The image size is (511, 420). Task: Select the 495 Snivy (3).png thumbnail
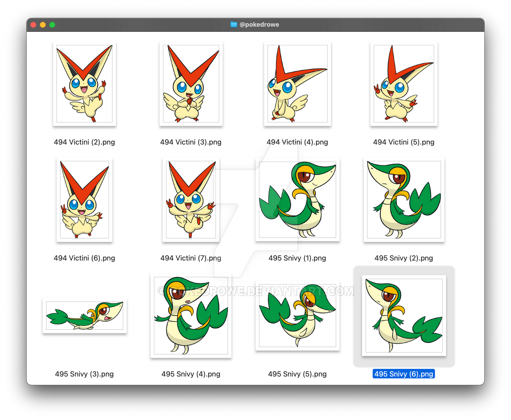84,316
